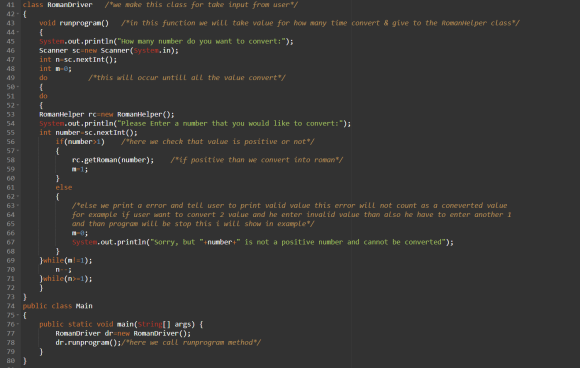
Task: Toggle the fold marker at line 50
Action: tap(18, 87)
